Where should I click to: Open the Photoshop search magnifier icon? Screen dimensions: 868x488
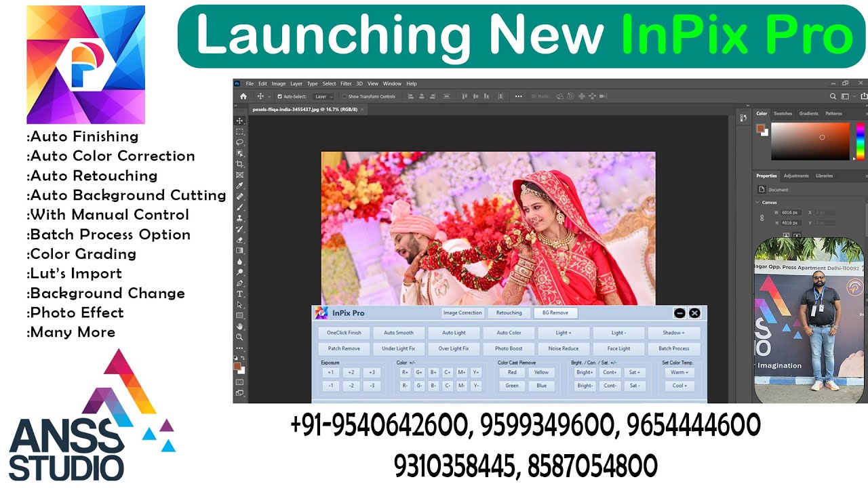[832, 96]
